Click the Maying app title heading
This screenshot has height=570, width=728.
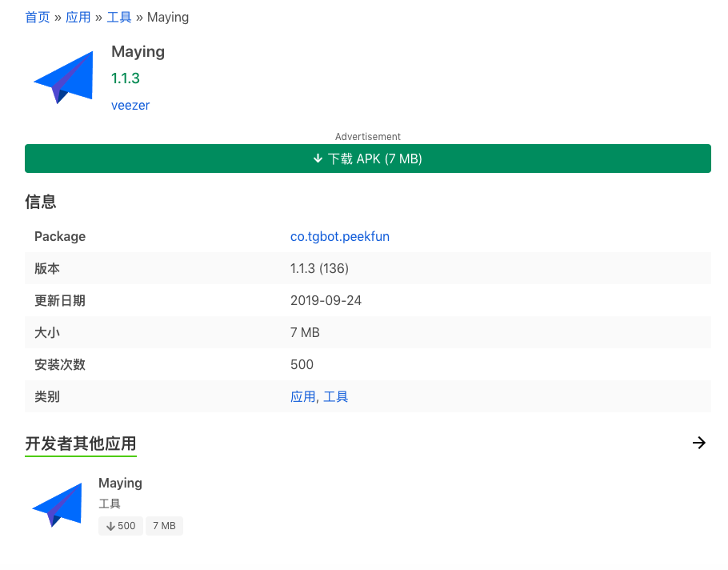click(x=138, y=51)
